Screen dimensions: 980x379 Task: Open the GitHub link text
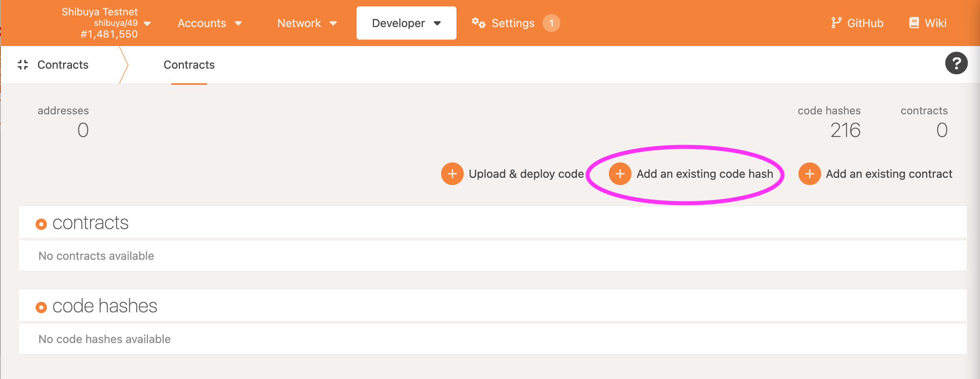865,23
